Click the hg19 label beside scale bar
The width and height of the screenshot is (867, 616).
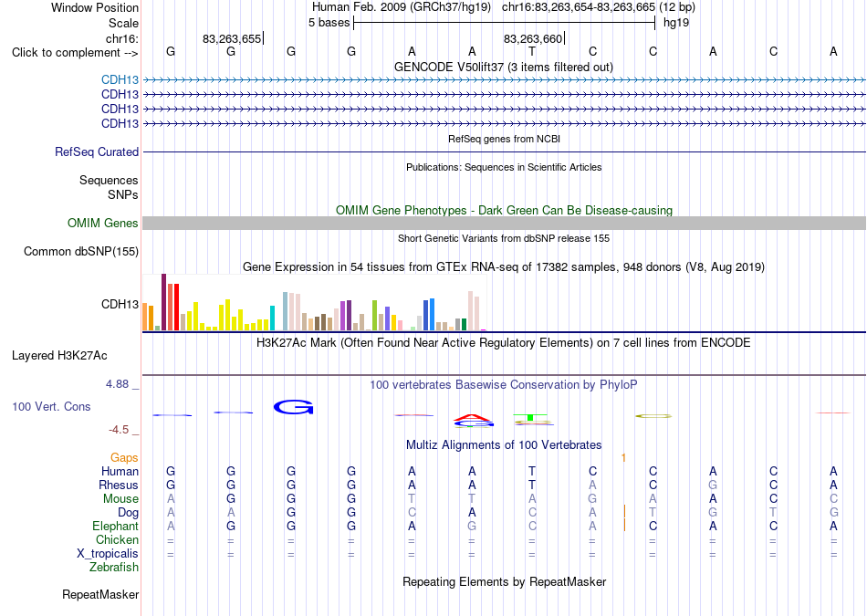(676, 23)
